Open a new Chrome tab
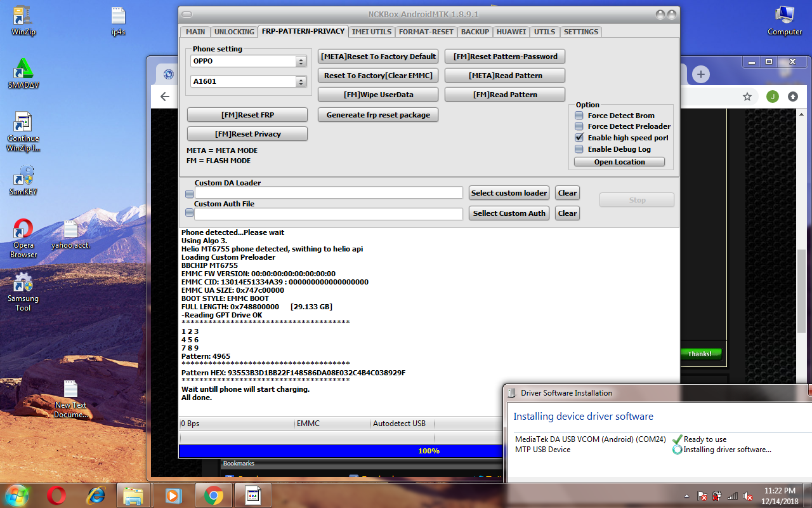Image resolution: width=812 pixels, height=508 pixels. click(x=700, y=74)
